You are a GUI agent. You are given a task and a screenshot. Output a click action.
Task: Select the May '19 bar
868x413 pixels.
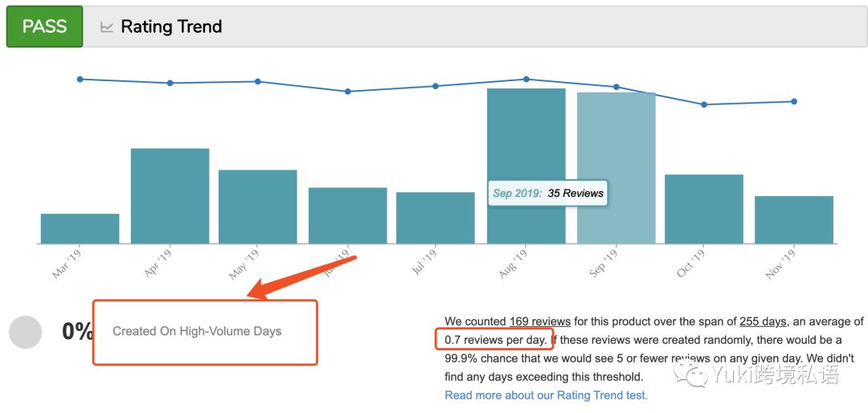tap(257, 206)
